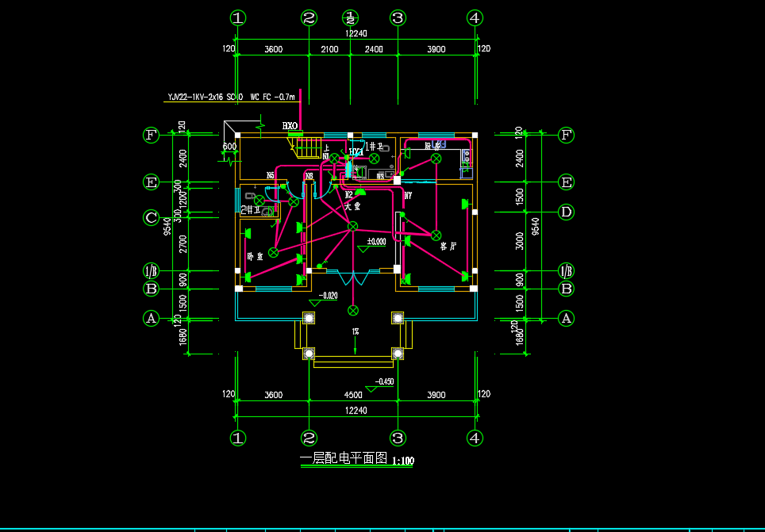
Task: Select the 客厅 room label
Action: point(448,247)
